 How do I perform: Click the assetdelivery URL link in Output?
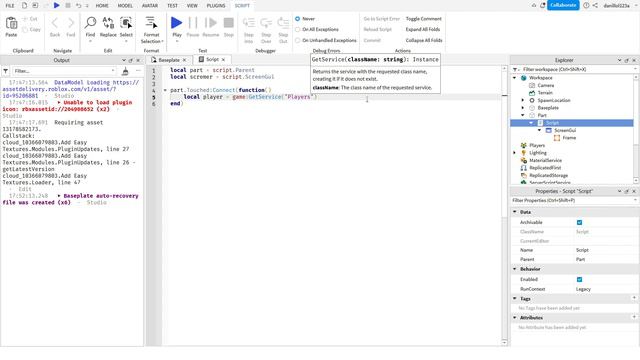coord(71,89)
